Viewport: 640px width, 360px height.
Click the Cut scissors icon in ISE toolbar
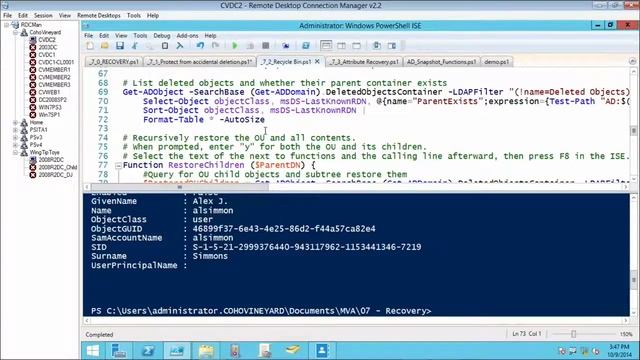pos(135,46)
